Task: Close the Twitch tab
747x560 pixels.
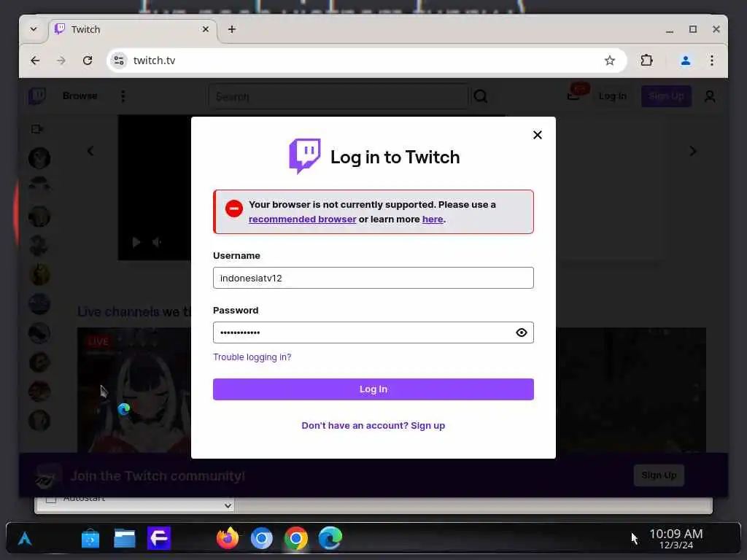Action: pos(205,29)
